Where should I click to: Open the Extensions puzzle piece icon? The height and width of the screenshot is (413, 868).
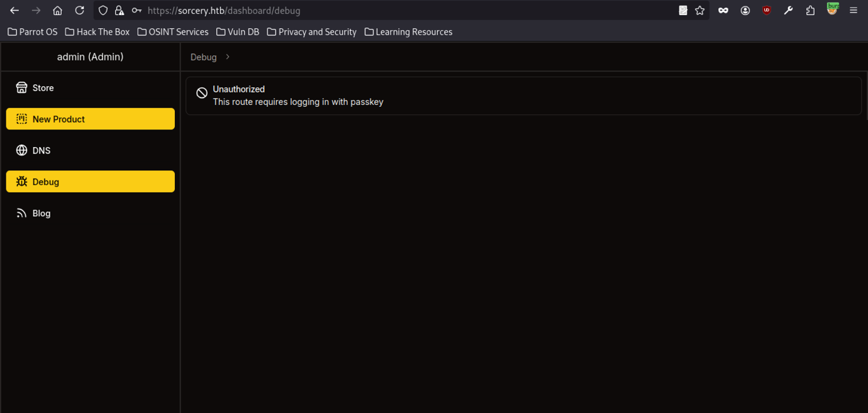point(810,11)
